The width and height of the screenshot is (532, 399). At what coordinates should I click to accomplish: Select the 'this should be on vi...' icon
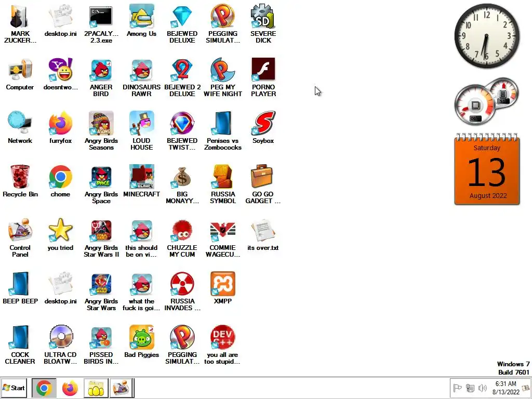[141, 238]
